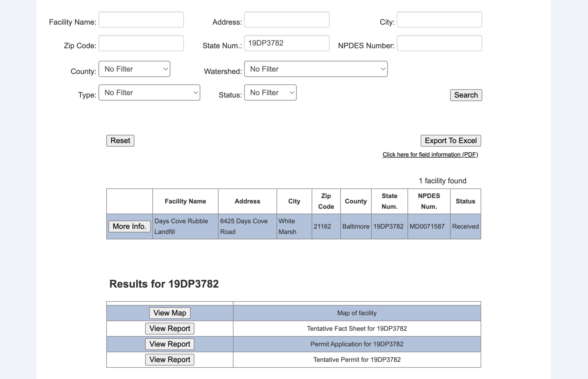Click the Facility Name input field
Viewport: 588px width, 379px height.
pos(141,20)
